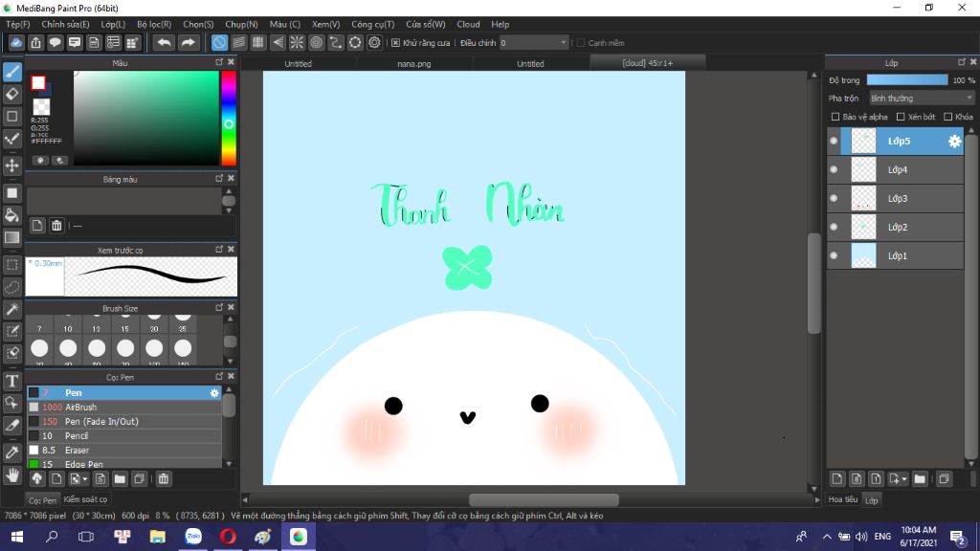980x551 pixels.
Task: Select the Hand pan tool
Action: pos(11,475)
